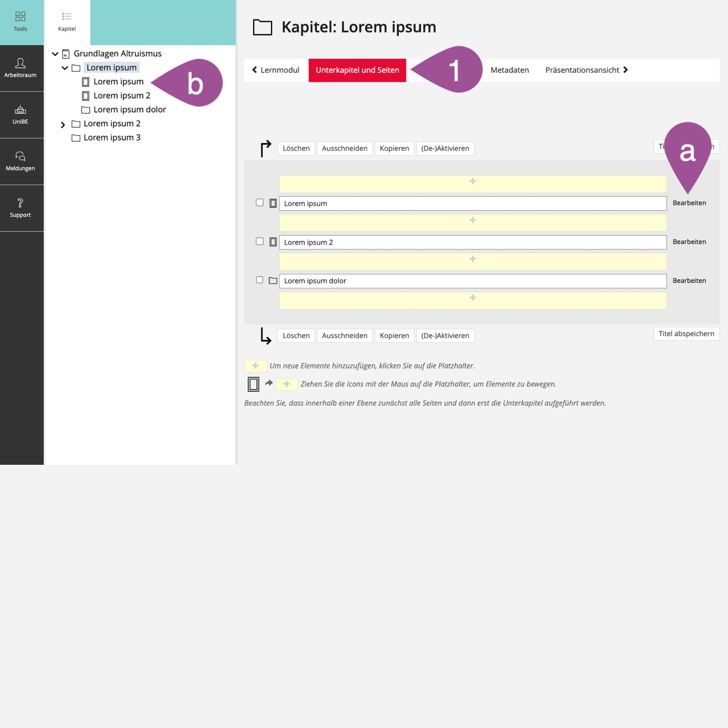Image resolution: width=728 pixels, height=728 pixels.
Task: Click page icon beside Lorem ipsum 2 field
Action: [273, 242]
